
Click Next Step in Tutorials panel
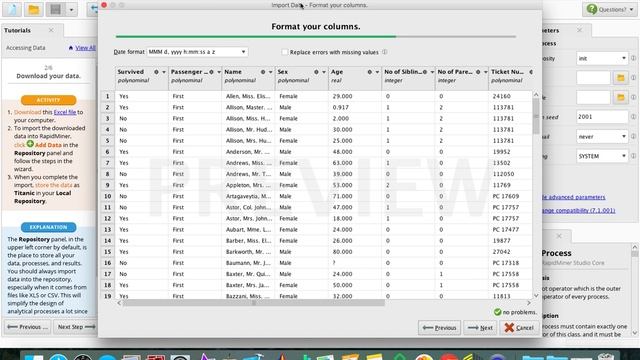(76, 327)
